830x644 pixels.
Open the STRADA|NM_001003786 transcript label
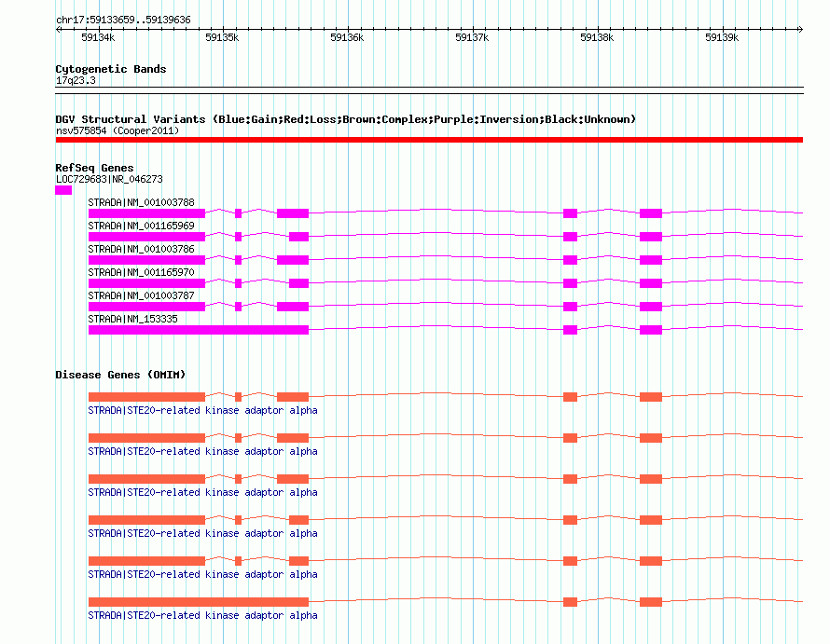142,249
